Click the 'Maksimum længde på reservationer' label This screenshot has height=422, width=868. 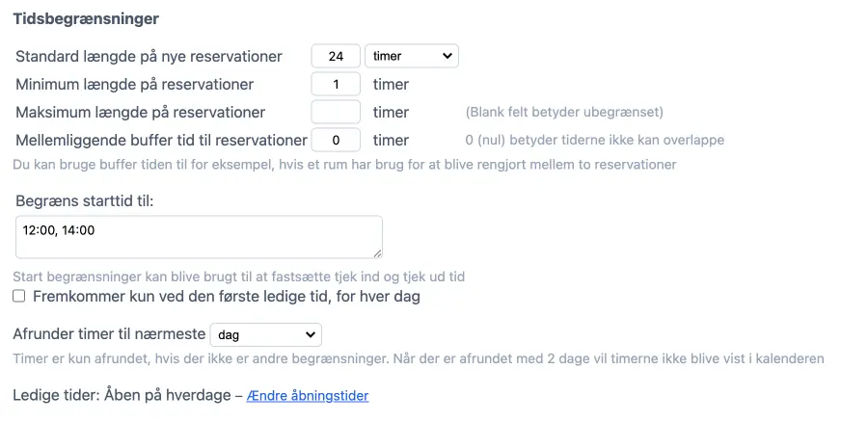[x=141, y=112]
